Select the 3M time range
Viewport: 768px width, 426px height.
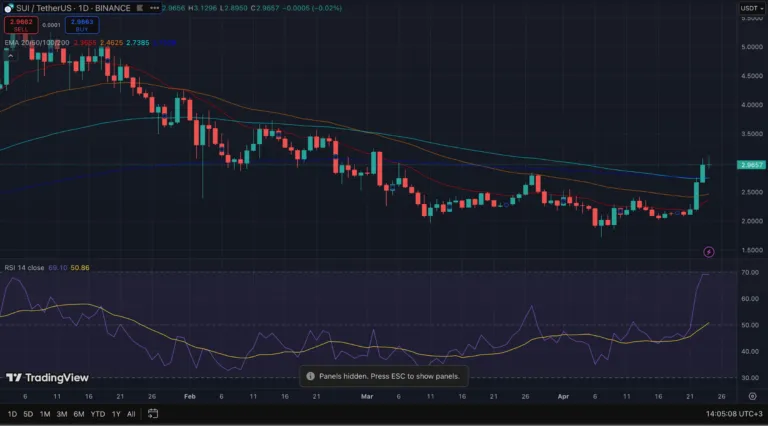pyautogui.click(x=61, y=414)
